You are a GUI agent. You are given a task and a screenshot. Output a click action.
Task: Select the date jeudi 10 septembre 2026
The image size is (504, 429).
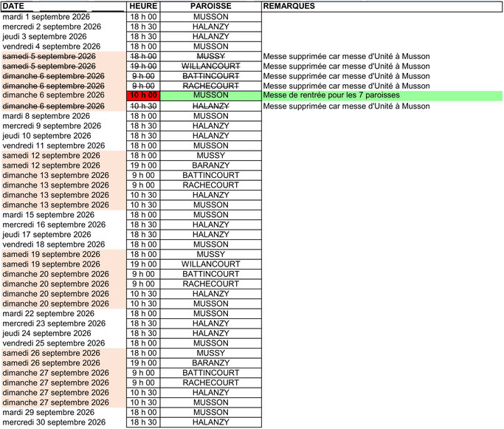pyautogui.click(x=47, y=136)
